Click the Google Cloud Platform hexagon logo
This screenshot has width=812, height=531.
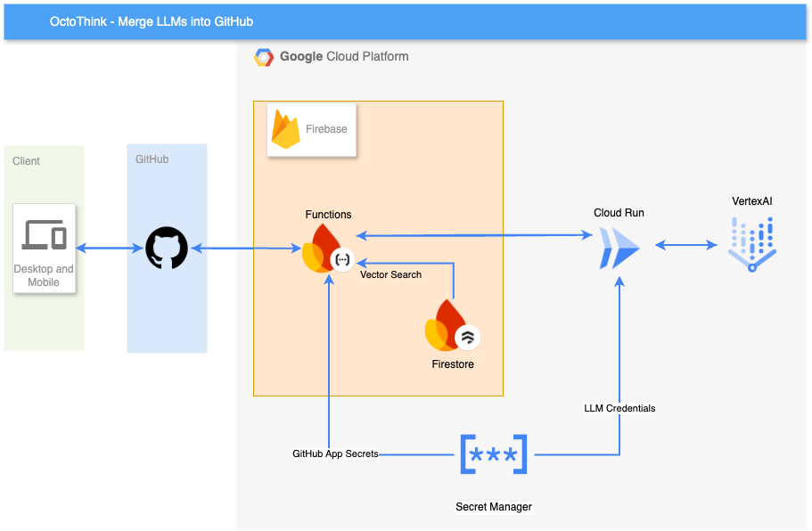264,57
